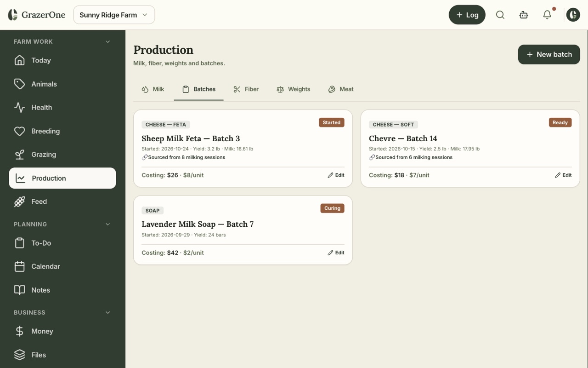Image resolution: width=588 pixels, height=368 pixels.
Task: Click the Sheep Milk Feta — Batch 3 title
Action: pyautogui.click(x=191, y=138)
